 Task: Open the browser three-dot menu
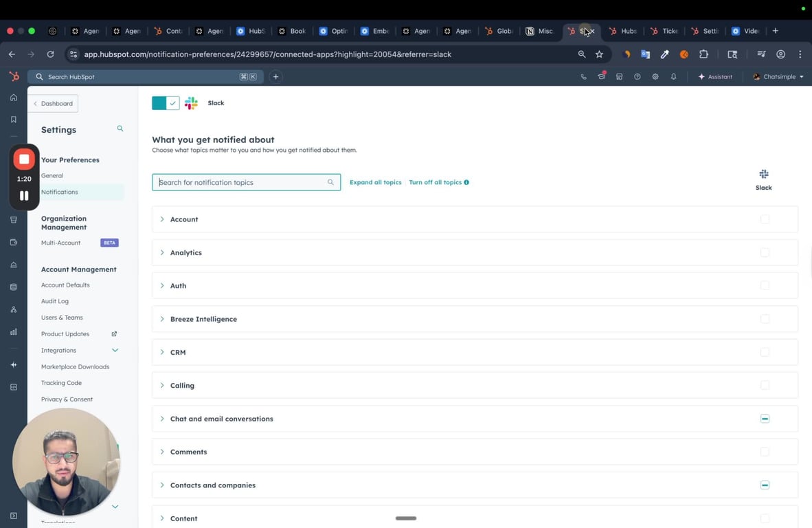800,54
